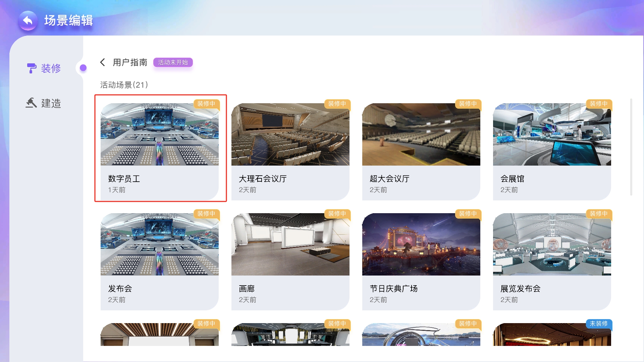
Task: Click the vertical scrollbar of scene list
Action: pos(631,147)
